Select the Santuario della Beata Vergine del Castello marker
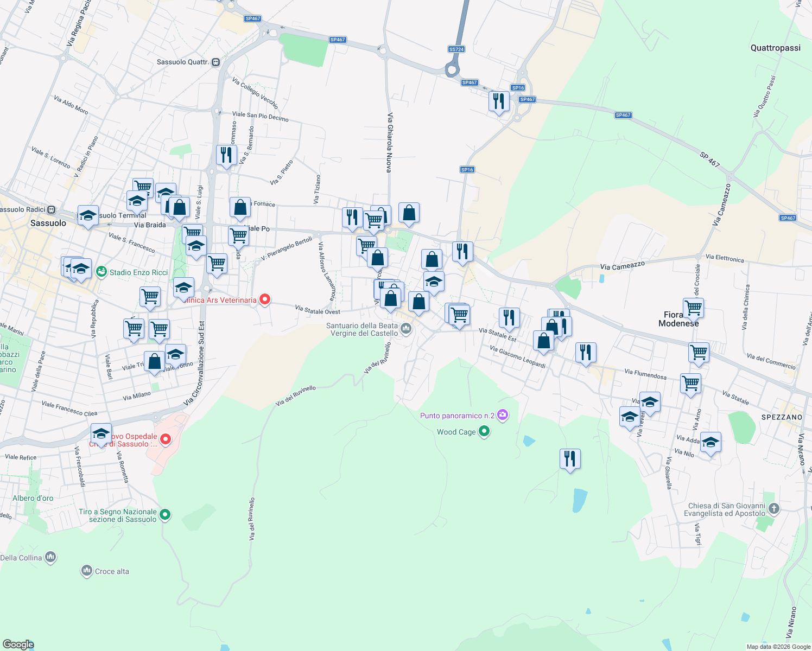Screen dimensions: 812x651 405,328
